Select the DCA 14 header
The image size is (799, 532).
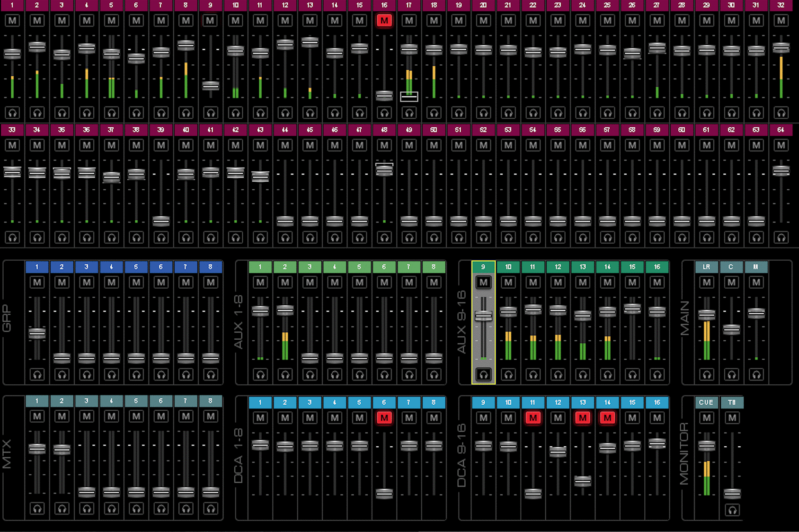[607, 402]
